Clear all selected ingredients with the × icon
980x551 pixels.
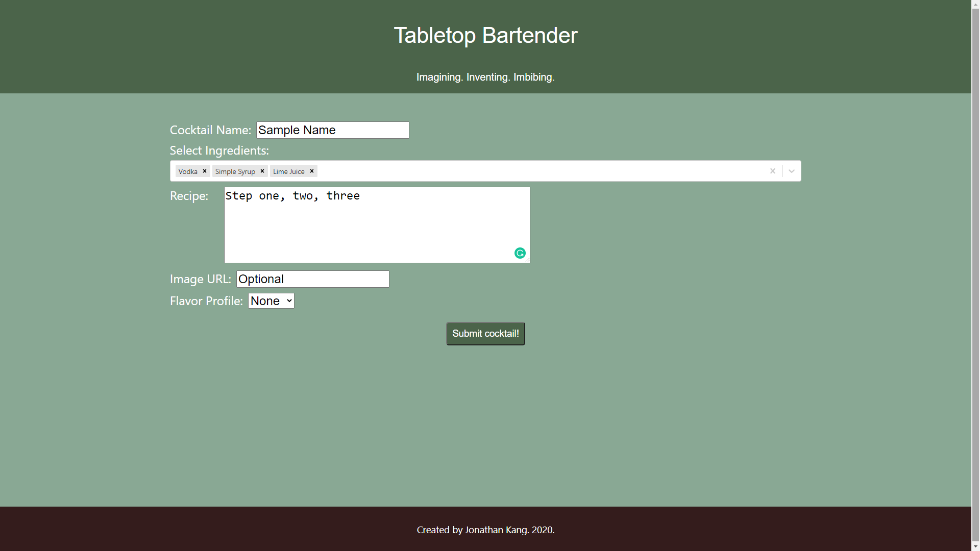772,171
